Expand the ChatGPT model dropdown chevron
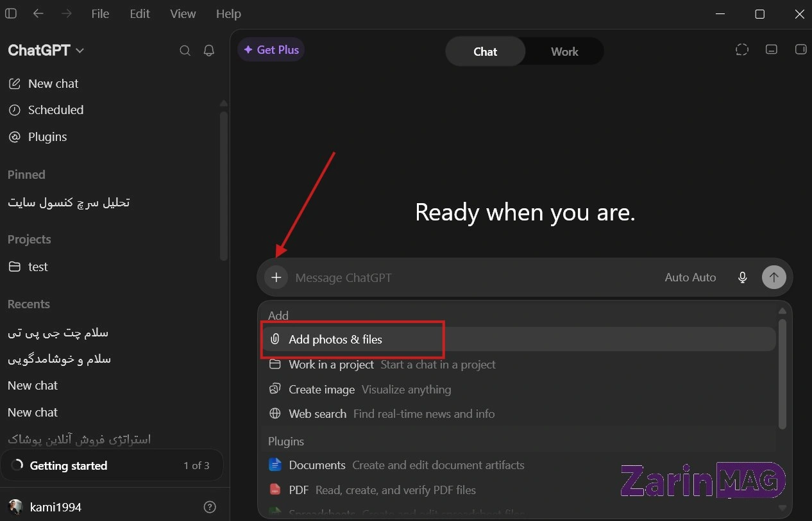Screen dimensions: 812x521 coord(80,51)
